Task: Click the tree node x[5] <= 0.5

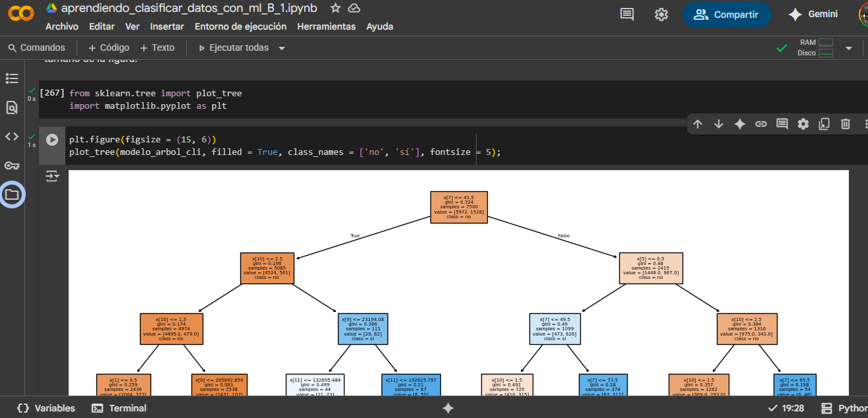Action: point(650,268)
